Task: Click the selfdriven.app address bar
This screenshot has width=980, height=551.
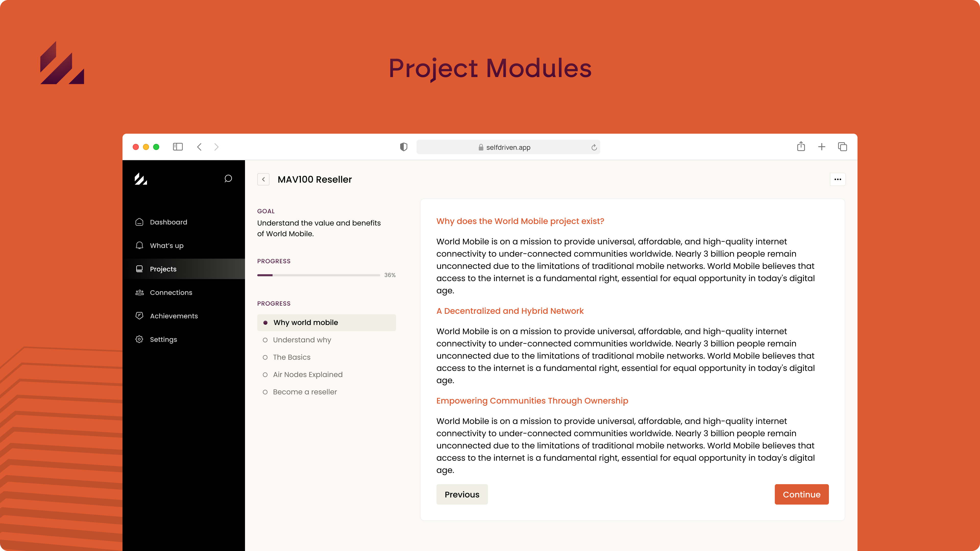Action: point(508,147)
